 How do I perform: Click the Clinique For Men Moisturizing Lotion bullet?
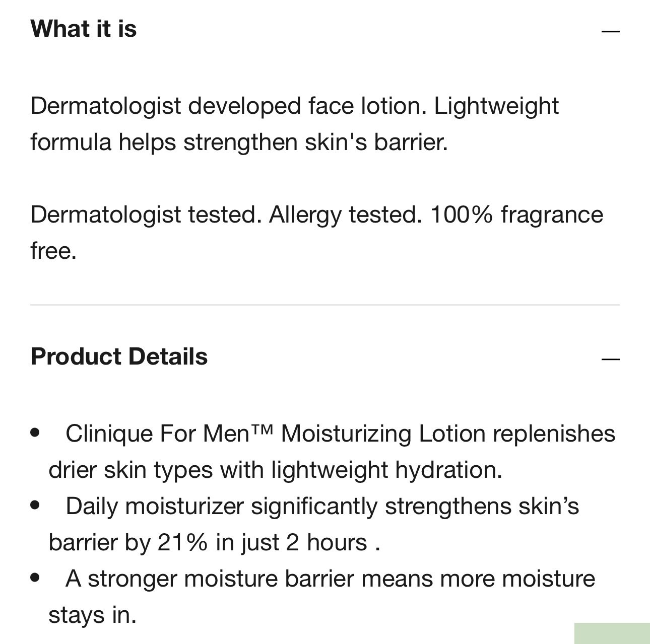[x=332, y=452]
